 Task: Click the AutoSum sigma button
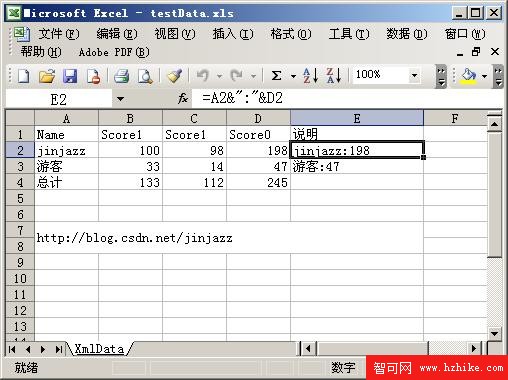(276, 76)
